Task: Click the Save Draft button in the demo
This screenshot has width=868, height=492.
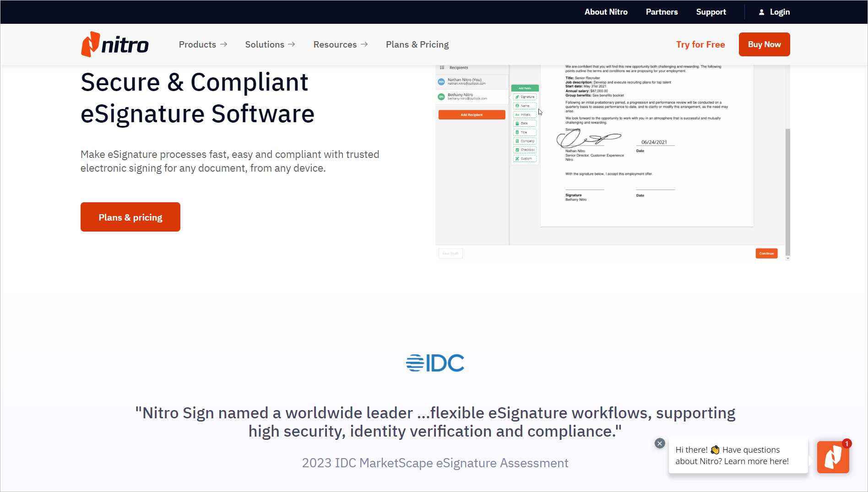Action: pyautogui.click(x=450, y=253)
